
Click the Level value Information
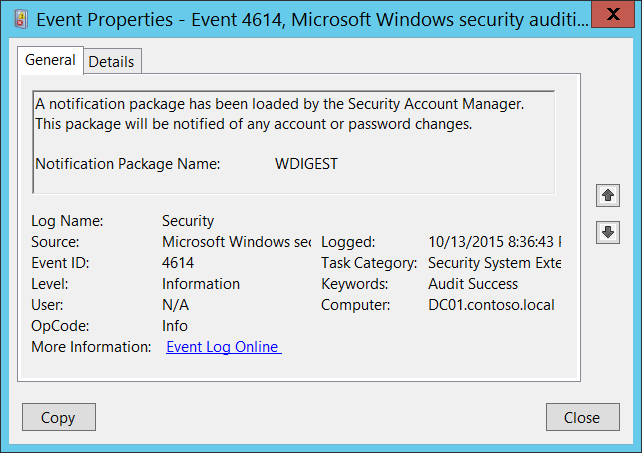[201, 284]
